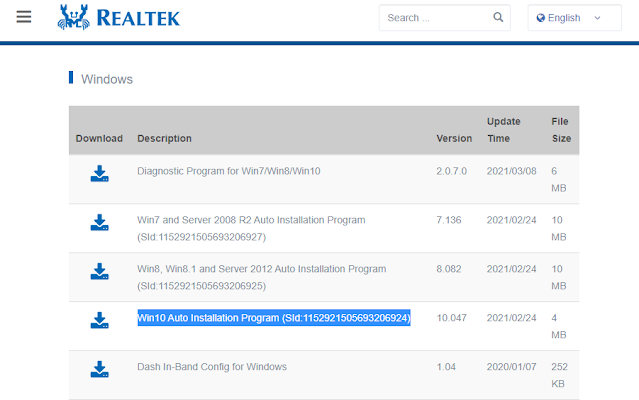Click the Update Time column header

[504, 130]
